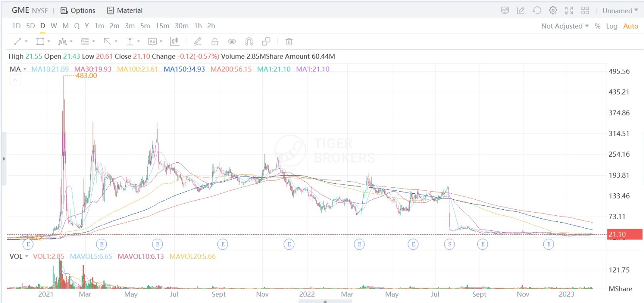Click the GME NYSE ticker label

pyautogui.click(x=30, y=10)
